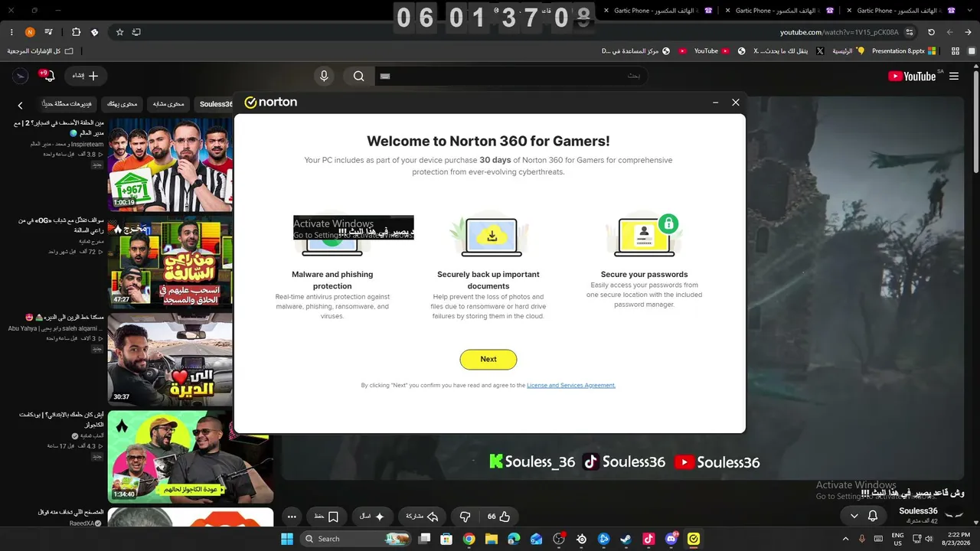Open the Chrome profile N avatar
980x551 pixels.
tap(30, 32)
